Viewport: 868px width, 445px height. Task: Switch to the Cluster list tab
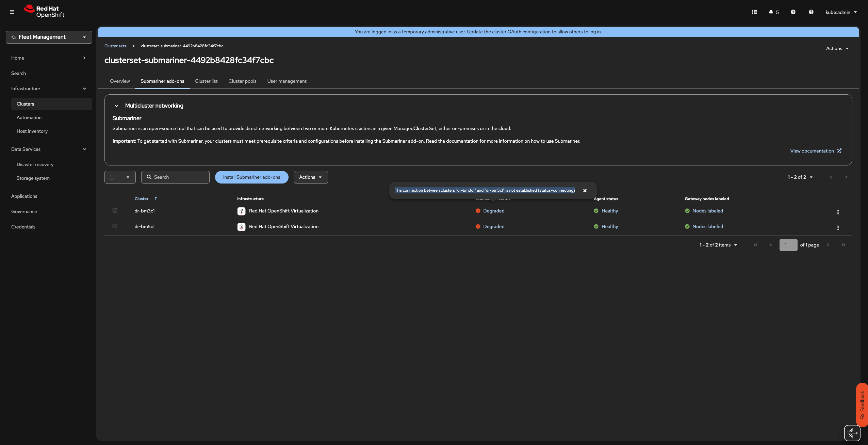[206, 81]
